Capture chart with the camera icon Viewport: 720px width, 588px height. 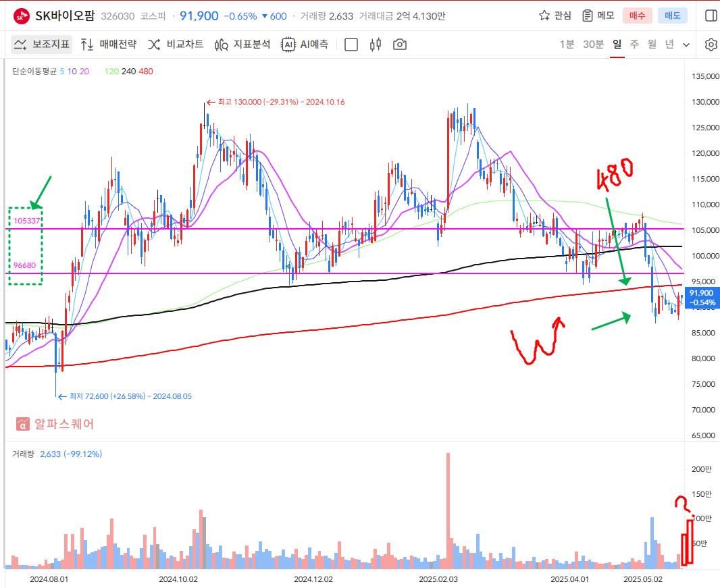click(x=399, y=45)
